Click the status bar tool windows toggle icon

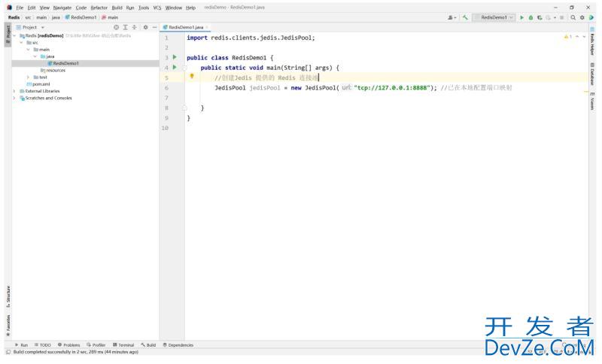click(8, 352)
